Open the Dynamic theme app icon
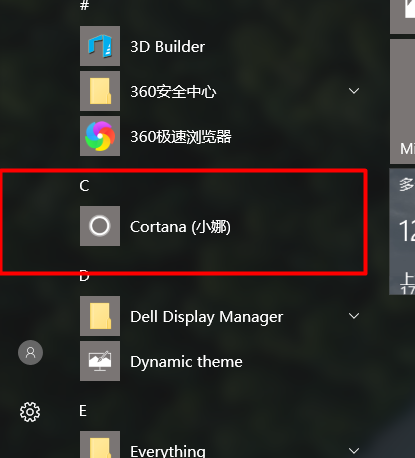Image resolution: width=415 pixels, height=458 pixels. point(100,361)
